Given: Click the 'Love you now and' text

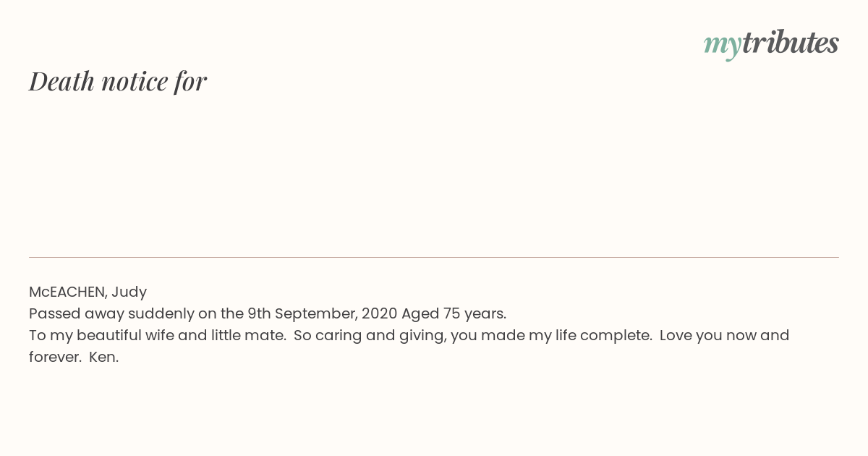Looking at the screenshot, I should tap(724, 335).
